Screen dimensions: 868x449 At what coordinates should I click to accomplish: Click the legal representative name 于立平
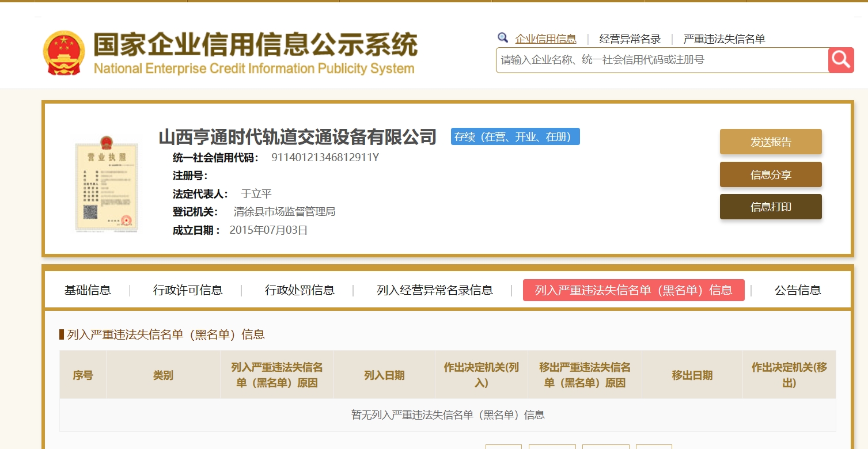(x=256, y=194)
